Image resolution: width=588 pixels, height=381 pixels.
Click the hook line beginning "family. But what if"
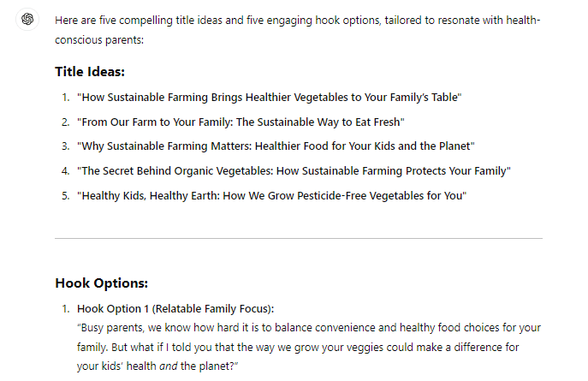click(x=297, y=348)
